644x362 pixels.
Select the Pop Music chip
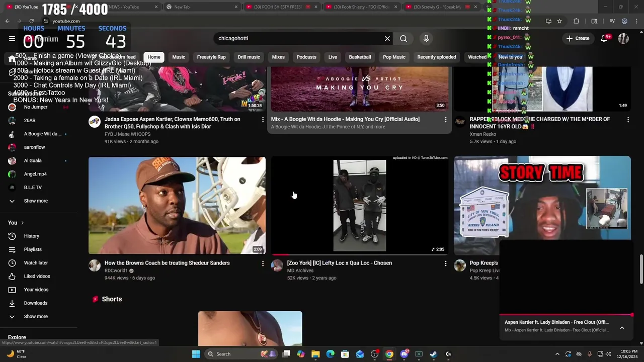(394, 57)
